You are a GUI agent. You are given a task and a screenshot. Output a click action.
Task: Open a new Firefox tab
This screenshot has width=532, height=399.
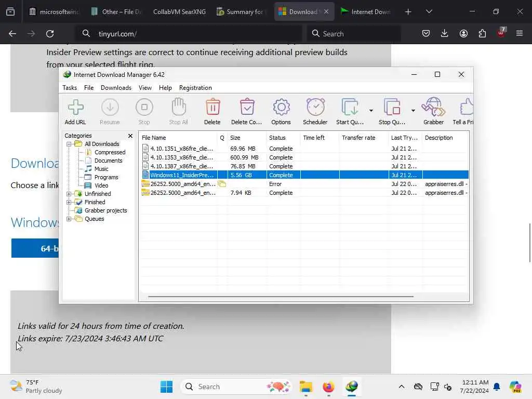(x=408, y=12)
